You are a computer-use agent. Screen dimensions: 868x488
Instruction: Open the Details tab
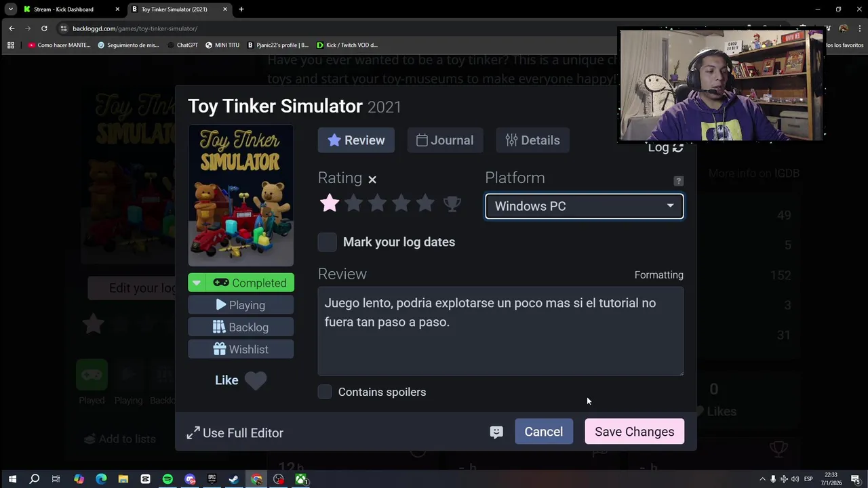532,140
